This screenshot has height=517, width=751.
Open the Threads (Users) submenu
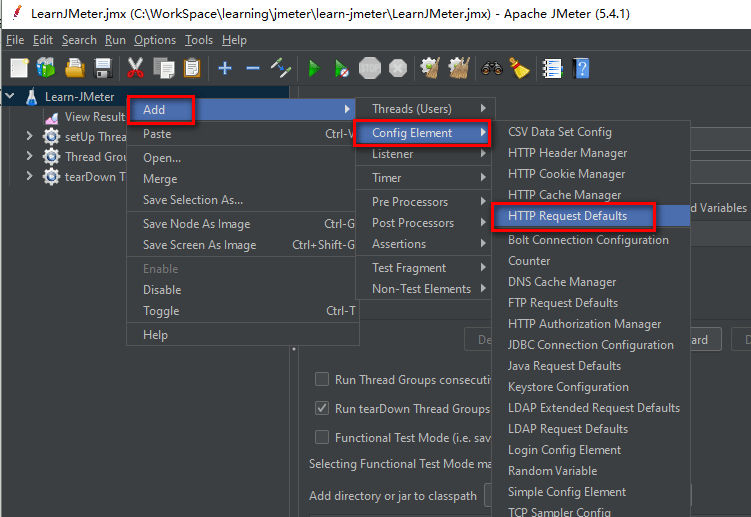(425, 109)
